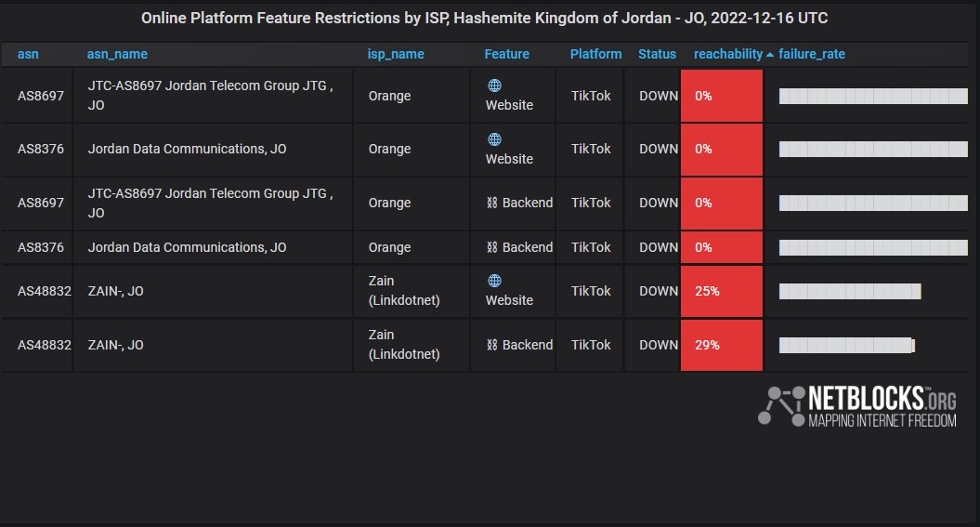Sort by the isp_name column header
Image resolution: width=980 pixels, height=527 pixels.
click(x=396, y=54)
